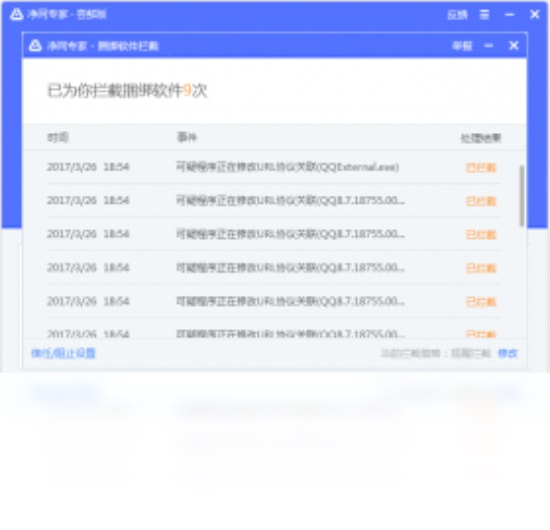Click the timestamp in the QQExternal.exe row
550x530 pixels.
click(88, 167)
